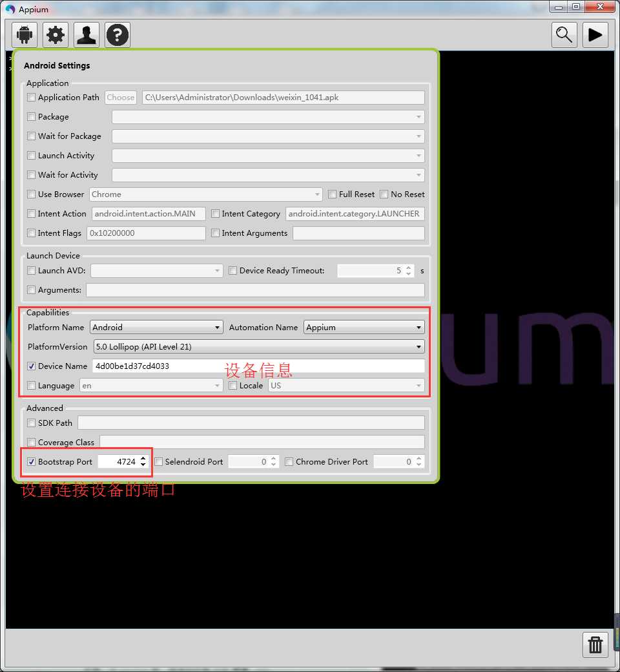Enable the Intent Flags checkbox
620x672 pixels.
31,233
